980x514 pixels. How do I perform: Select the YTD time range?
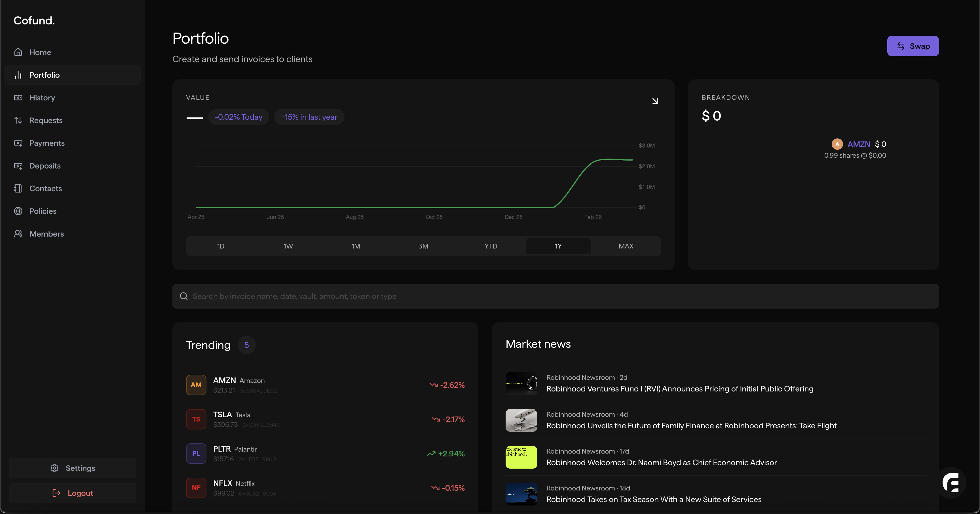491,246
